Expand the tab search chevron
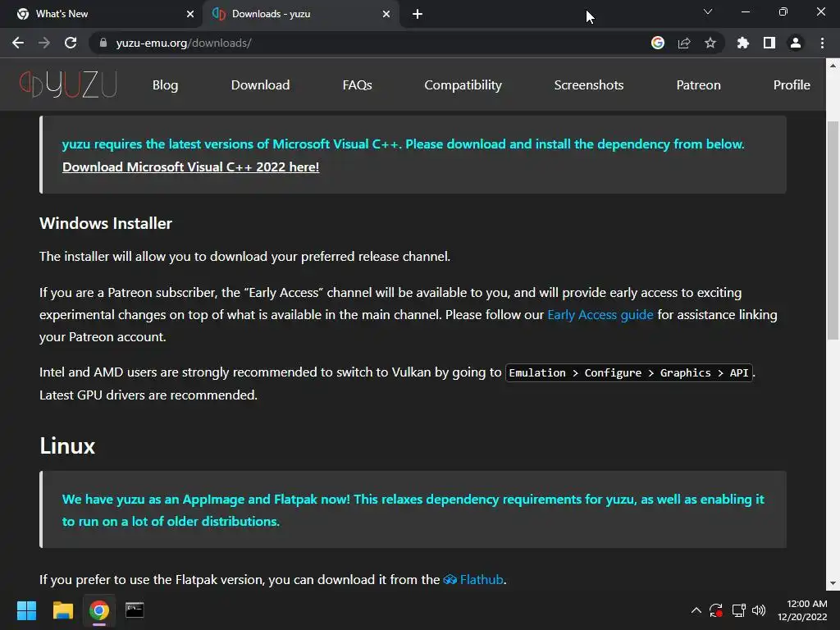Image resolution: width=840 pixels, height=630 pixels. point(708,11)
